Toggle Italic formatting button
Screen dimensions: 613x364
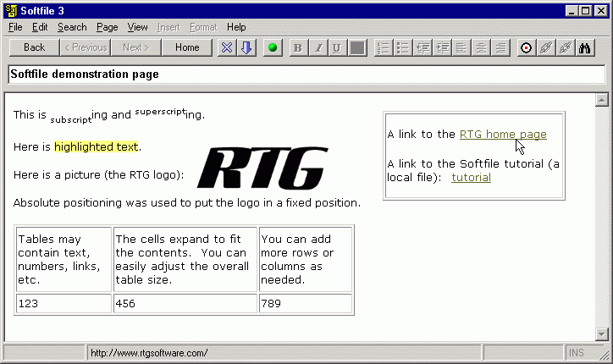click(318, 47)
